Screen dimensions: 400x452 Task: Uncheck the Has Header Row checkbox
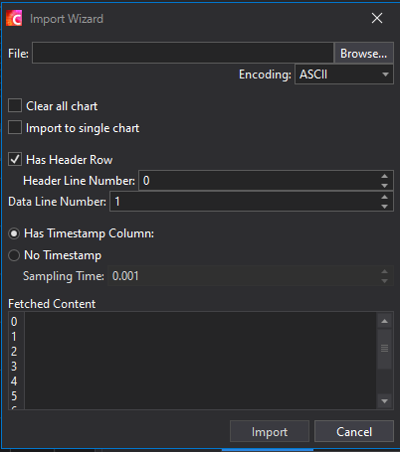pyautogui.click(x=15, y=159)
